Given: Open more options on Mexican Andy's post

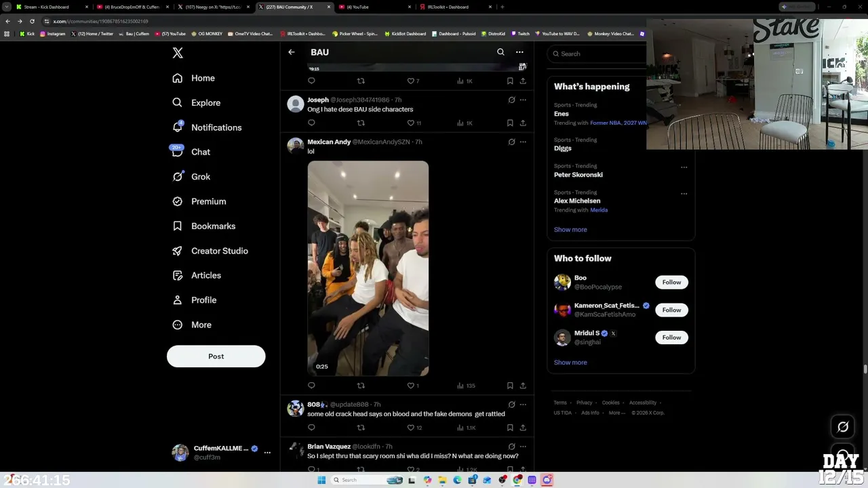Looking at the screenshot, I should tap(523, 142).
